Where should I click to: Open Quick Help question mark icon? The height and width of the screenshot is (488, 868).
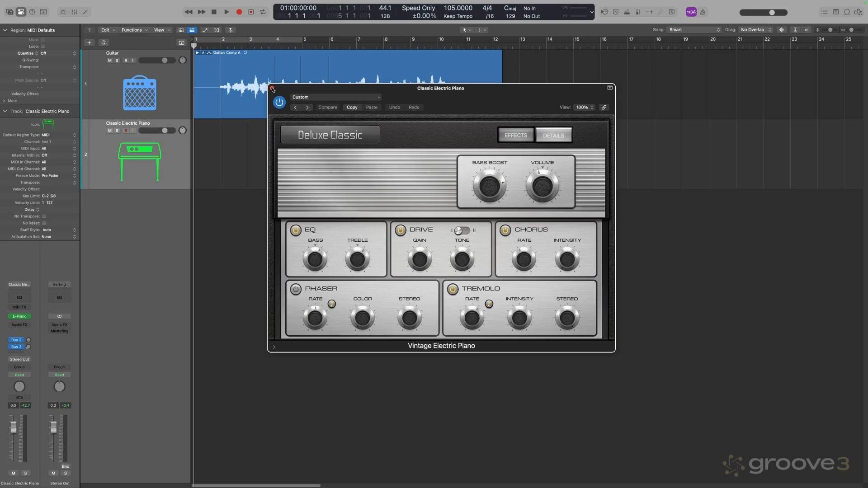point(32,12)
